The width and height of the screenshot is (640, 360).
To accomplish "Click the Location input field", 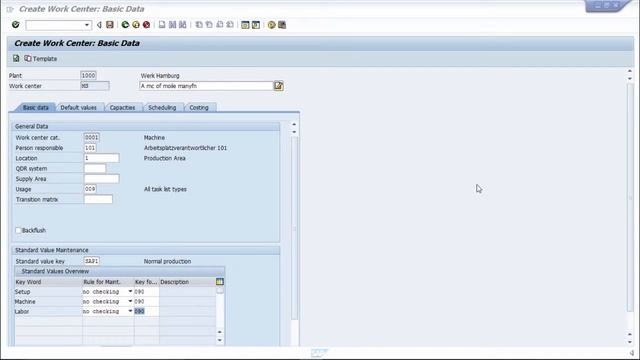I will [x=101, y=158].
